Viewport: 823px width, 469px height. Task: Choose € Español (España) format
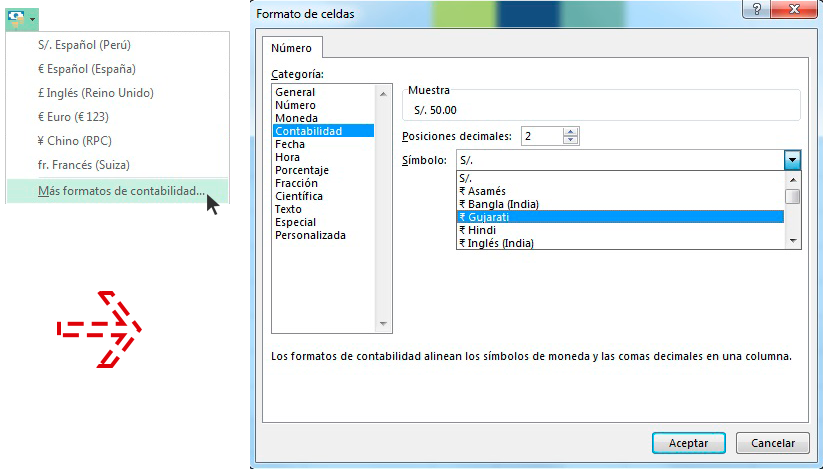pyautogui.click(x=87, y=69)
